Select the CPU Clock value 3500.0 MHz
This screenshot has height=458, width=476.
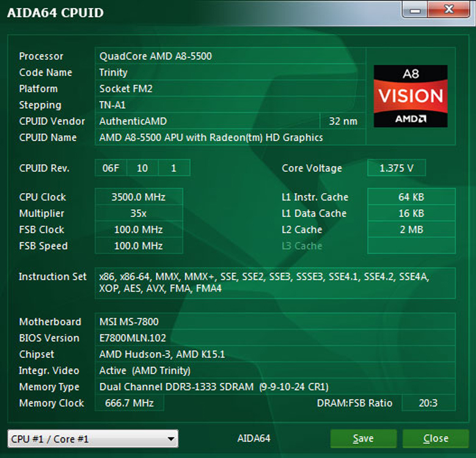[x=138, y=197]
